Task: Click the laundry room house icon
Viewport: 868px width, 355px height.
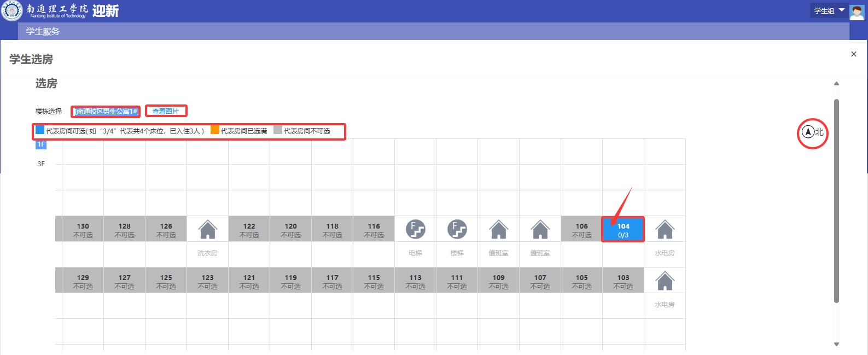Action: (207, 229)
